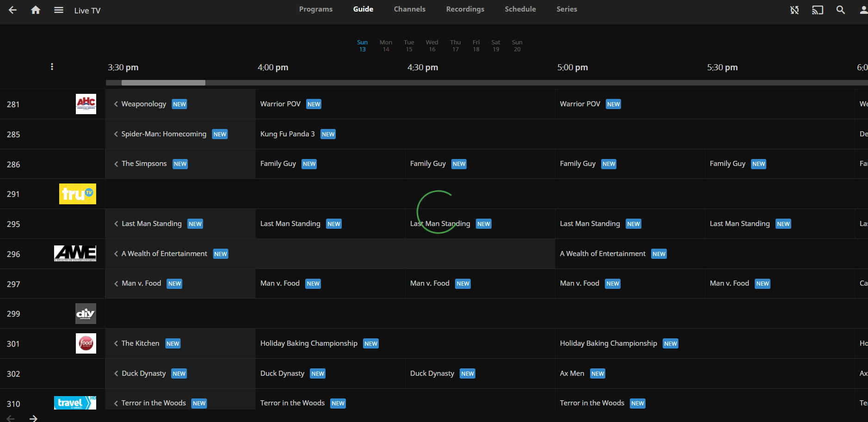Click the chevron before The Simpsons

(116, 164)
